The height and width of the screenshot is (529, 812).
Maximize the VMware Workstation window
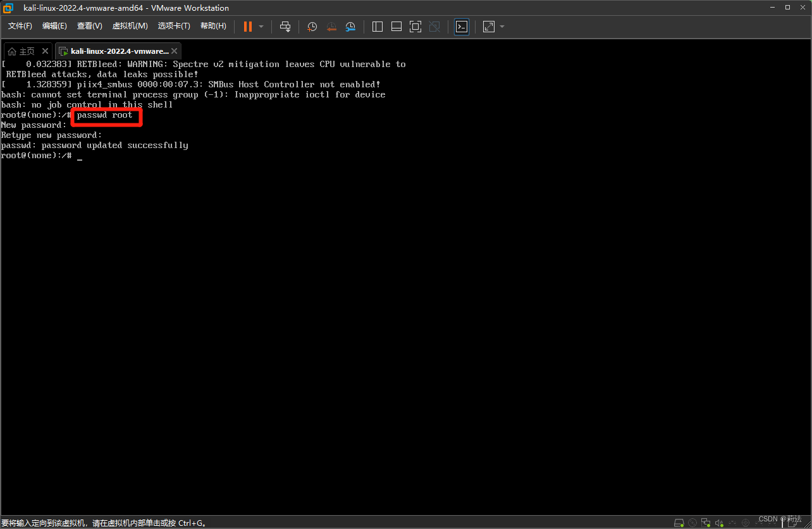click(787, 8)
